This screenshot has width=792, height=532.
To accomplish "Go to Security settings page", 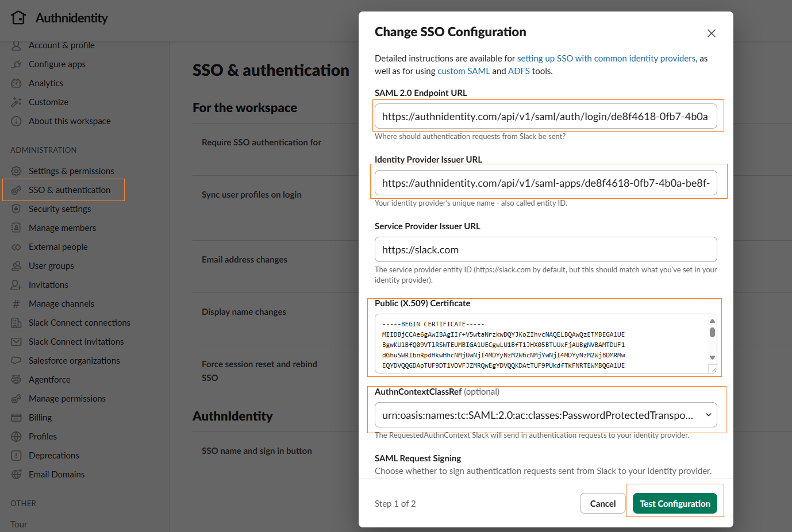I will (x=60, y=209).
